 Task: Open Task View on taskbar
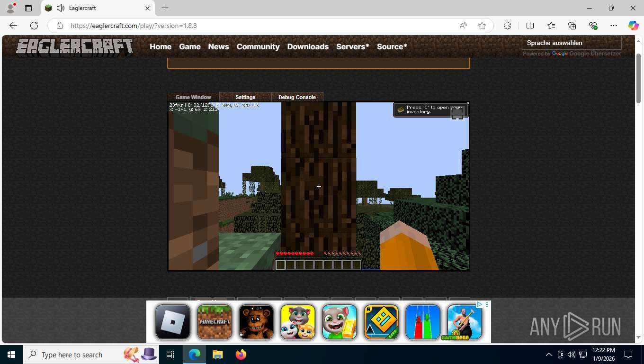tap(170, 355)
